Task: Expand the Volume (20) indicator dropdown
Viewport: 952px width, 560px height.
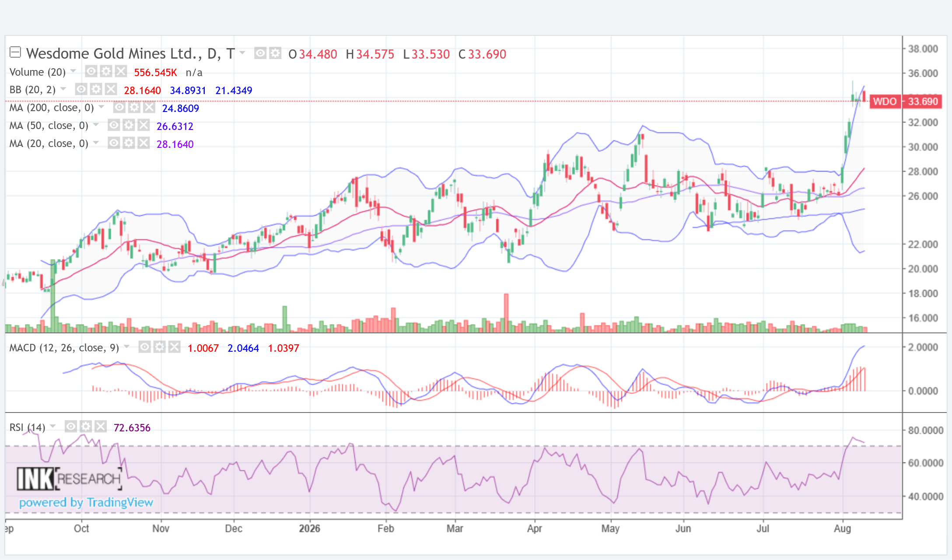Action: click(73, 71)
